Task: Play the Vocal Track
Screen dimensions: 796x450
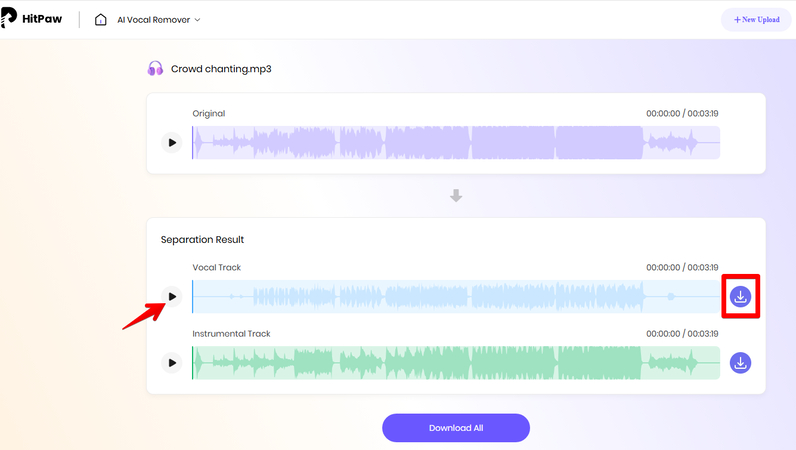Action: pyautogui.click(x=172, y=297)
